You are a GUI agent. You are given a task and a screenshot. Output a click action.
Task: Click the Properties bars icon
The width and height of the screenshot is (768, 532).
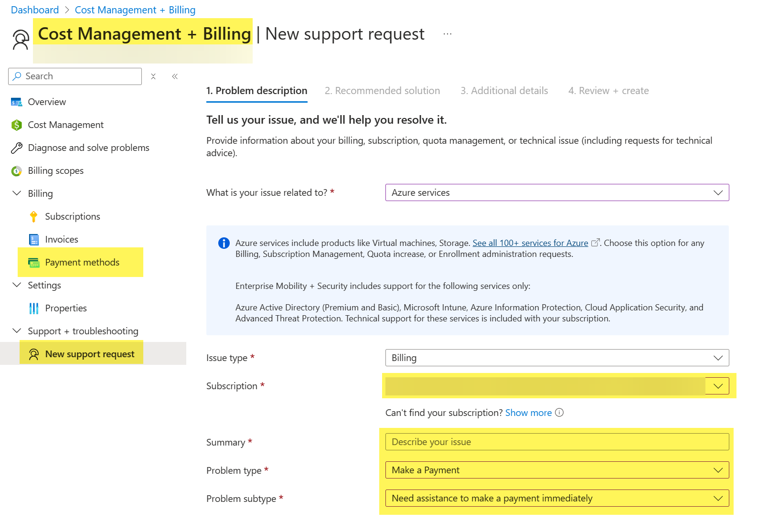34,309
